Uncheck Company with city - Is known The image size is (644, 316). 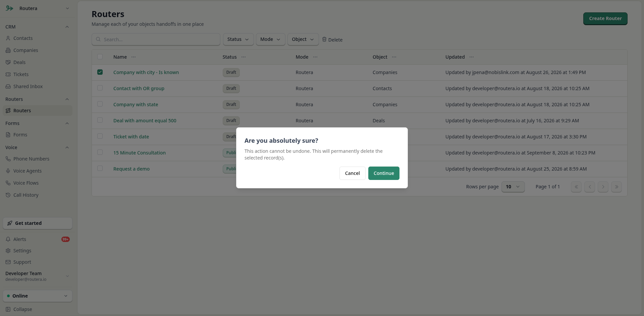coord(100,72)
